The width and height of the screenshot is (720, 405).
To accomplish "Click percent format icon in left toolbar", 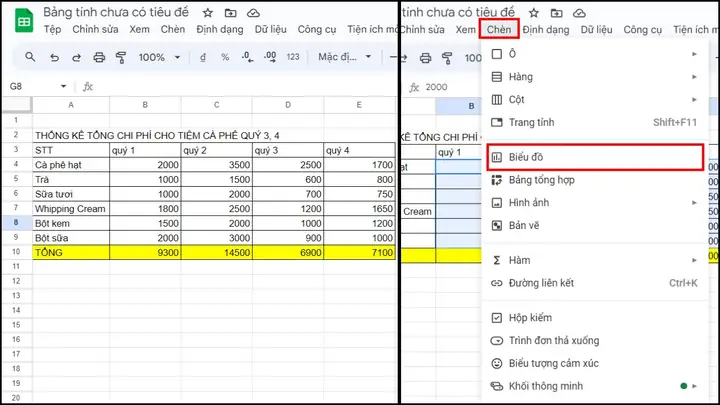I will tap(225, 57).
